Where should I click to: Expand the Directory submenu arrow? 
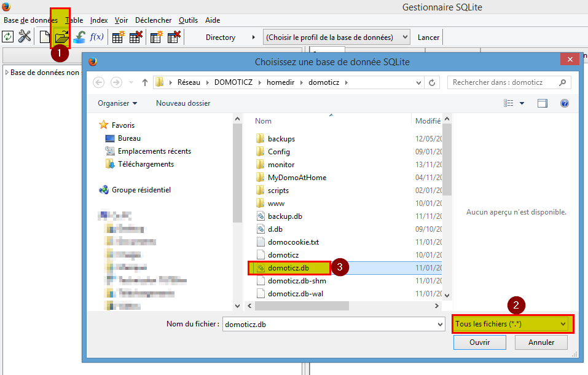(254, 37)
